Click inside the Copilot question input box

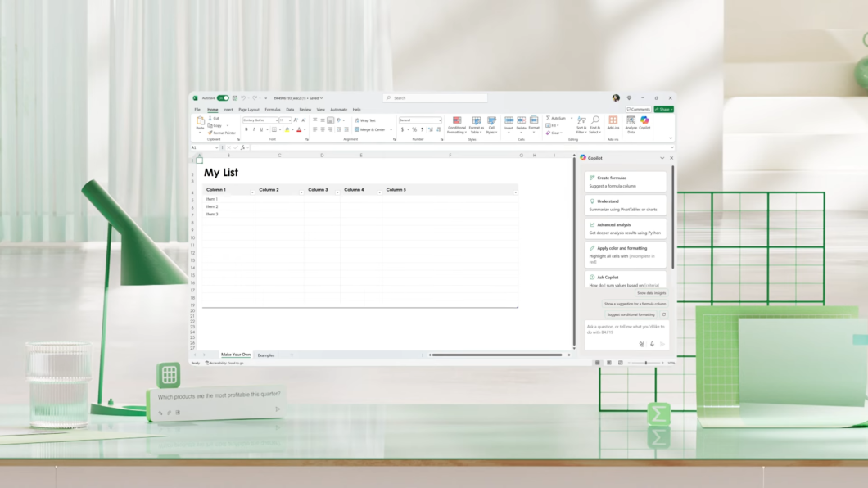tap(622, 328)
